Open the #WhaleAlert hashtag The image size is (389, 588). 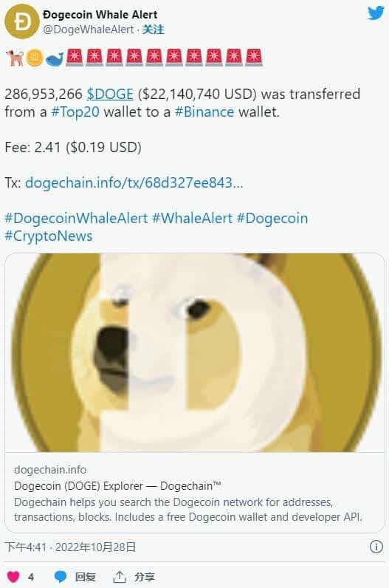(192, 218)
